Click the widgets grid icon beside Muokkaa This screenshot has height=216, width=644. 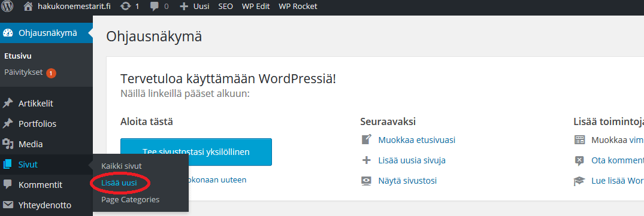tap(579, 140)
